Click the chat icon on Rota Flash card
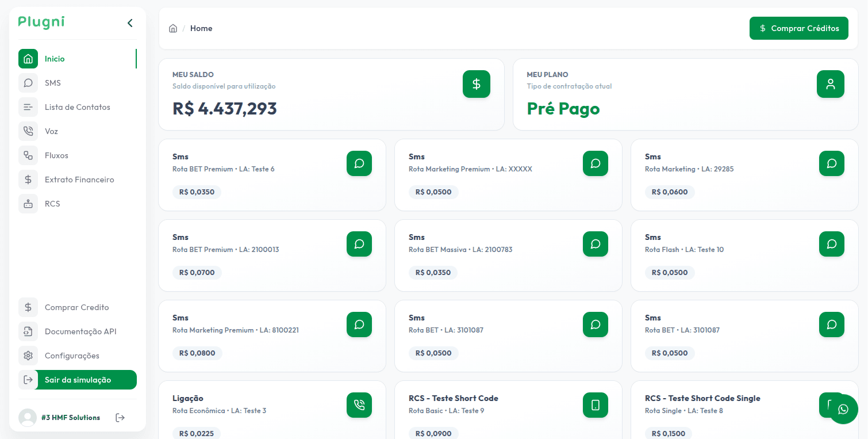Screen dimensions: 868x439 pyautogui.click(x=831, y=244)
